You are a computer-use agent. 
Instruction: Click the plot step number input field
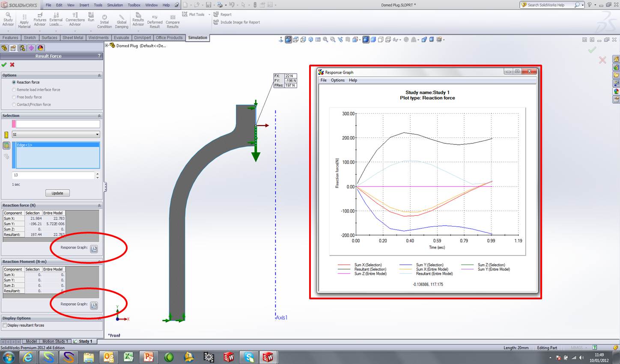tap(53, 175)
